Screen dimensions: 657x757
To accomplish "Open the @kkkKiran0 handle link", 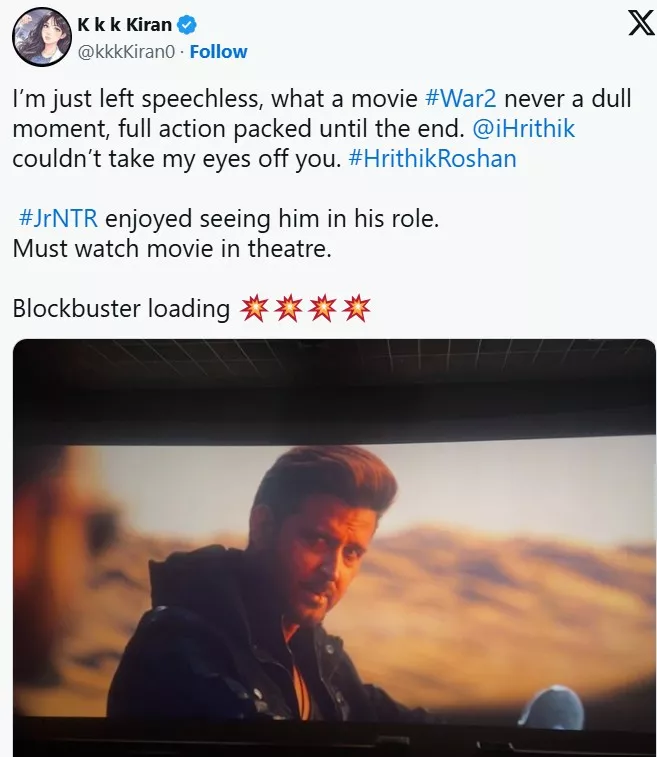I will [127, 51].
